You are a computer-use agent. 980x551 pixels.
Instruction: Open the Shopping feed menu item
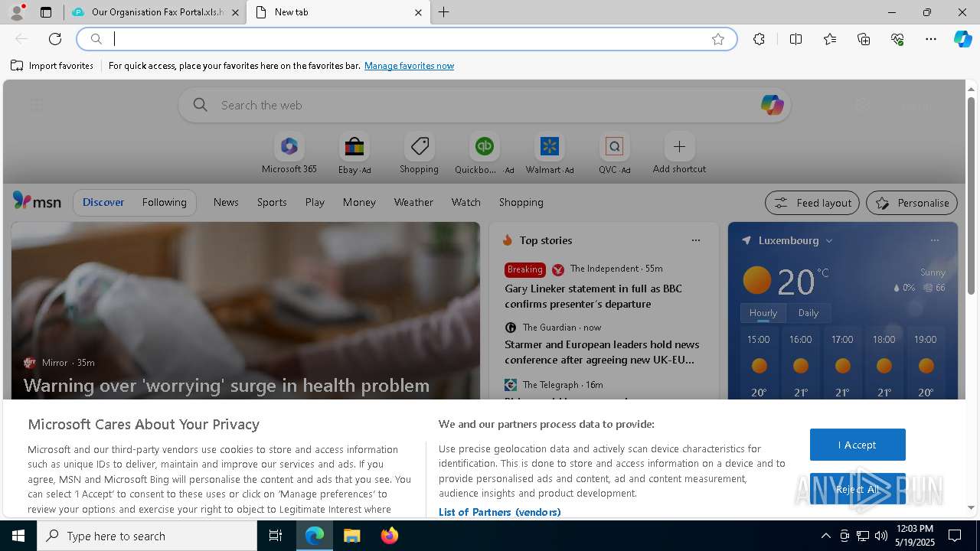[x=521, y=202]
